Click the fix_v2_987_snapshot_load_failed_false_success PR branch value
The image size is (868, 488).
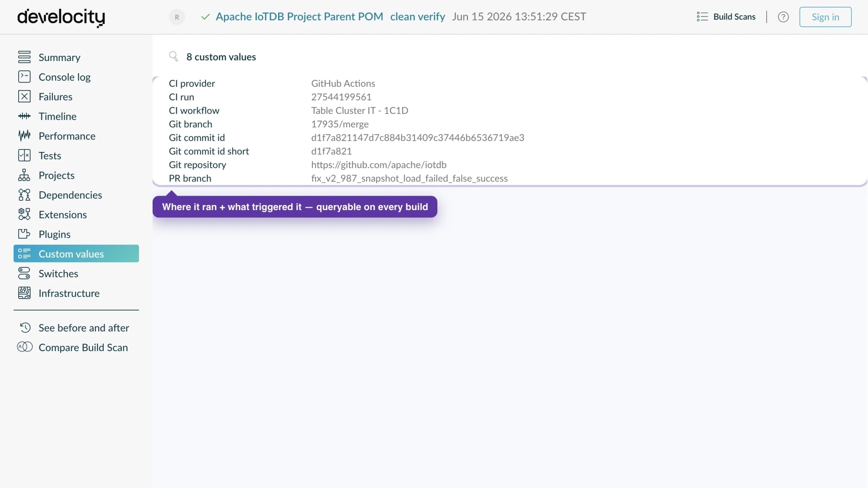pyautogui.click(x=409, y=178)
